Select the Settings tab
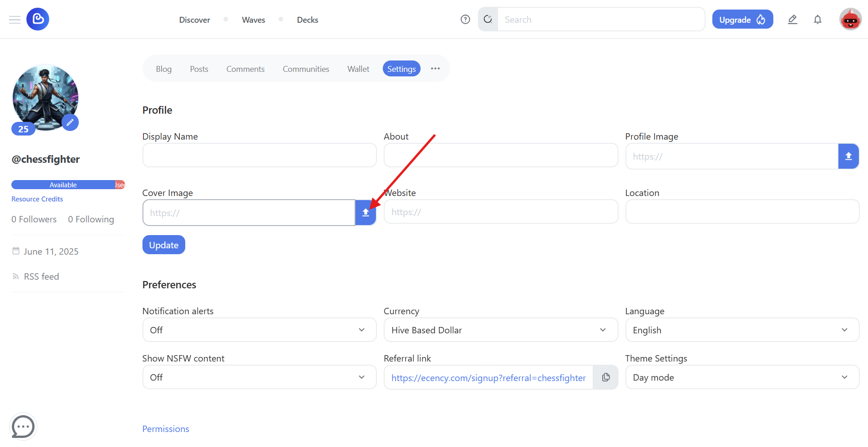This screenshot has height=447, width=868. tap(401, 69)
